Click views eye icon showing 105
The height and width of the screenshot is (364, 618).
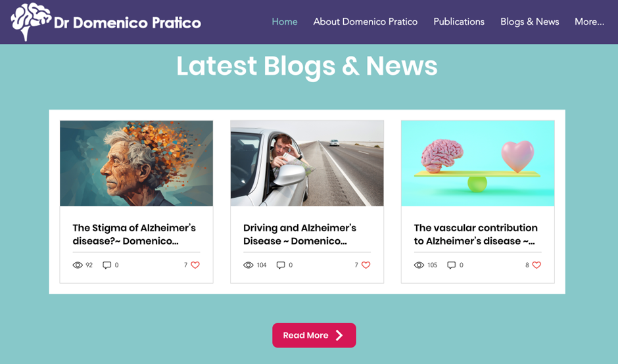[x=419, y=265]
